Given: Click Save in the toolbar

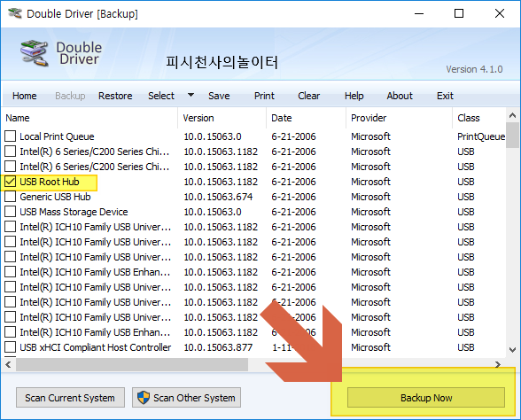Looking at the screenshot, I should pos(219,96).
